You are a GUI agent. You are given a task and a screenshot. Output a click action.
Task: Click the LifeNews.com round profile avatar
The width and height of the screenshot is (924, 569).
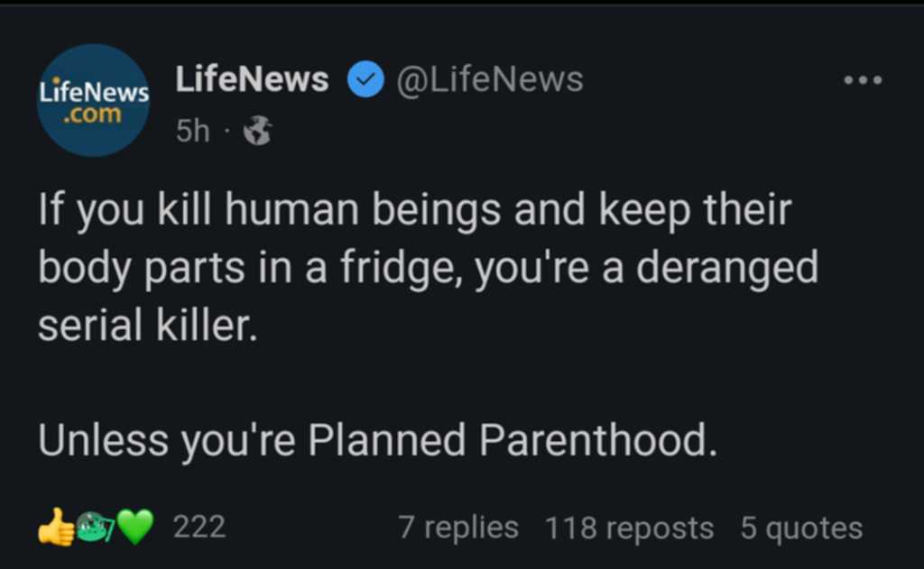93,100
